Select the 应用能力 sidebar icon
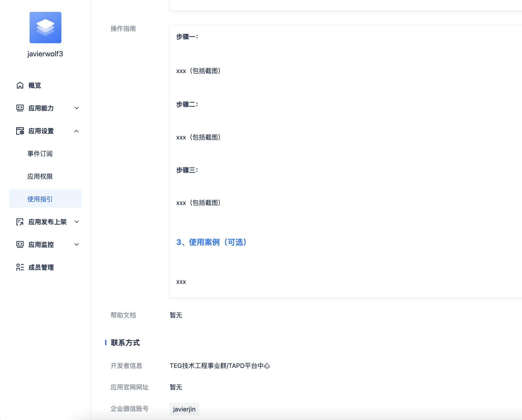This screenshot has width=522, height=420. click(20, 108)
